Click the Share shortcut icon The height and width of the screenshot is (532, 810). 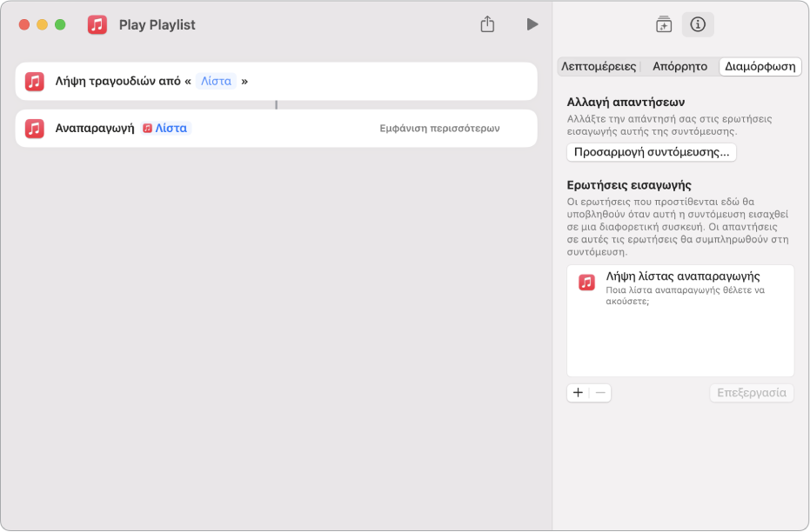pyautogui.click(x=487, y=24)
